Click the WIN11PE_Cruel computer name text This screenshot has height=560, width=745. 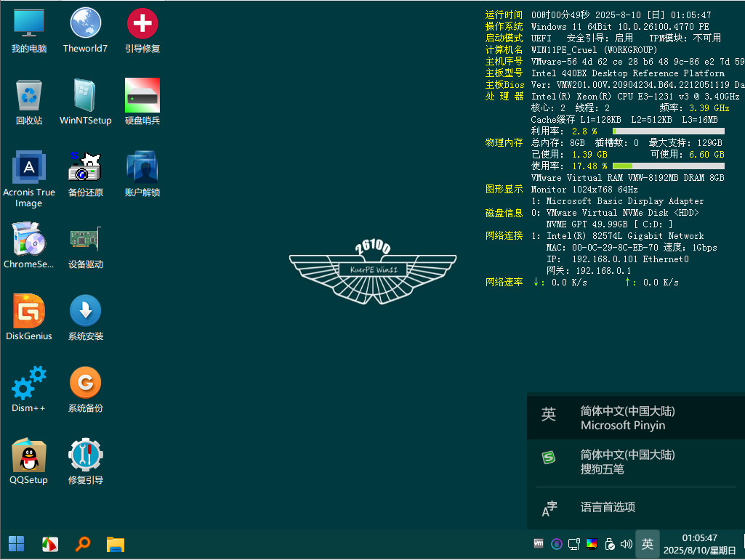(x=564, y=50)
